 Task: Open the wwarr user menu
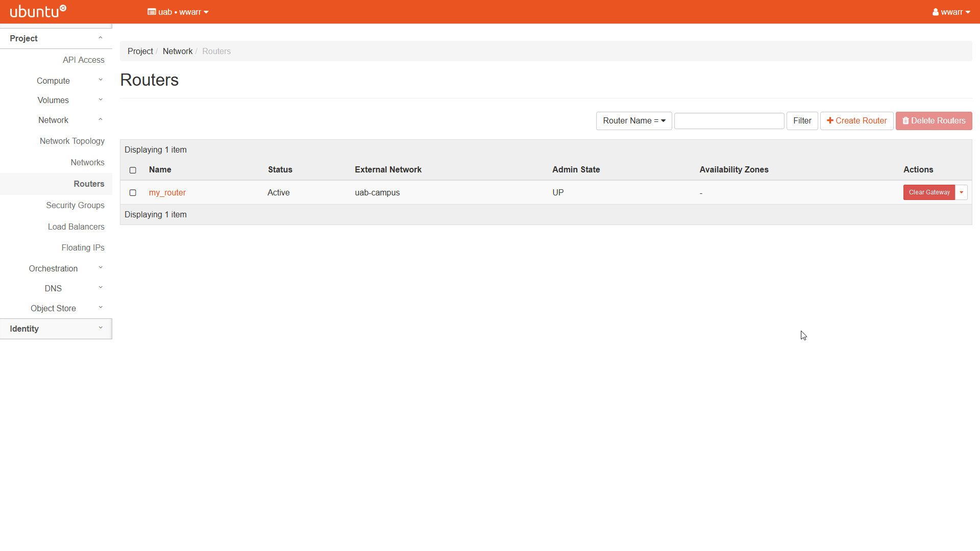click(951, 12)
